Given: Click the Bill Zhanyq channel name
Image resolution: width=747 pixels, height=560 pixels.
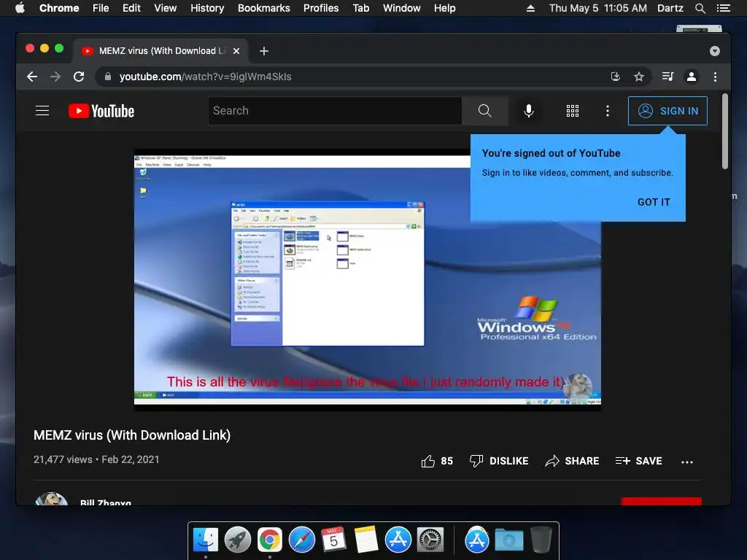Looking at the screenshot, I should coord(106,502).
